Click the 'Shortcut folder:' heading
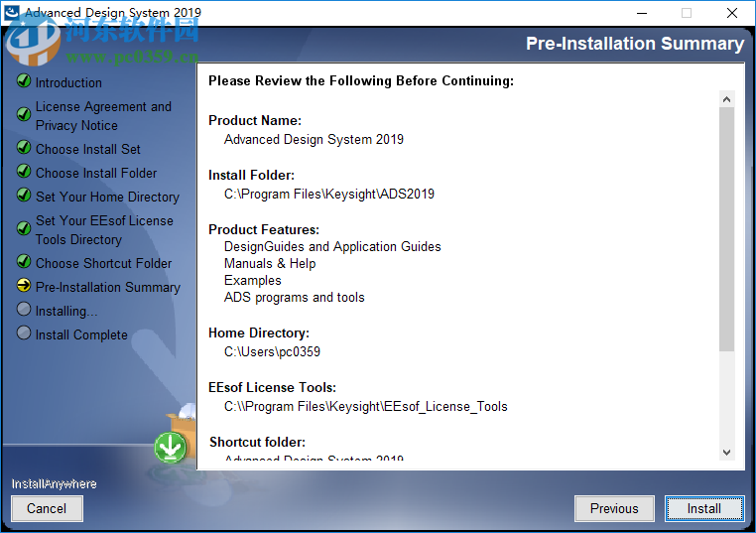 coord(257,442)
